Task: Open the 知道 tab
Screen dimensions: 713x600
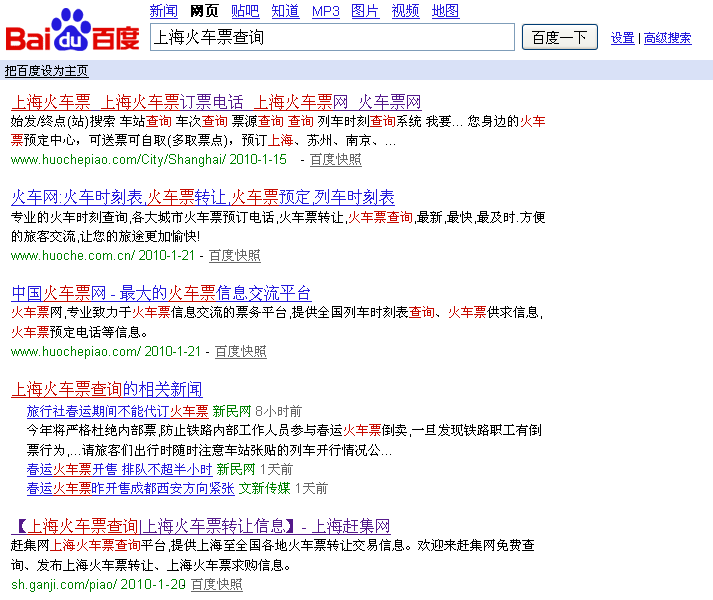Action: [x=286, y=11]
